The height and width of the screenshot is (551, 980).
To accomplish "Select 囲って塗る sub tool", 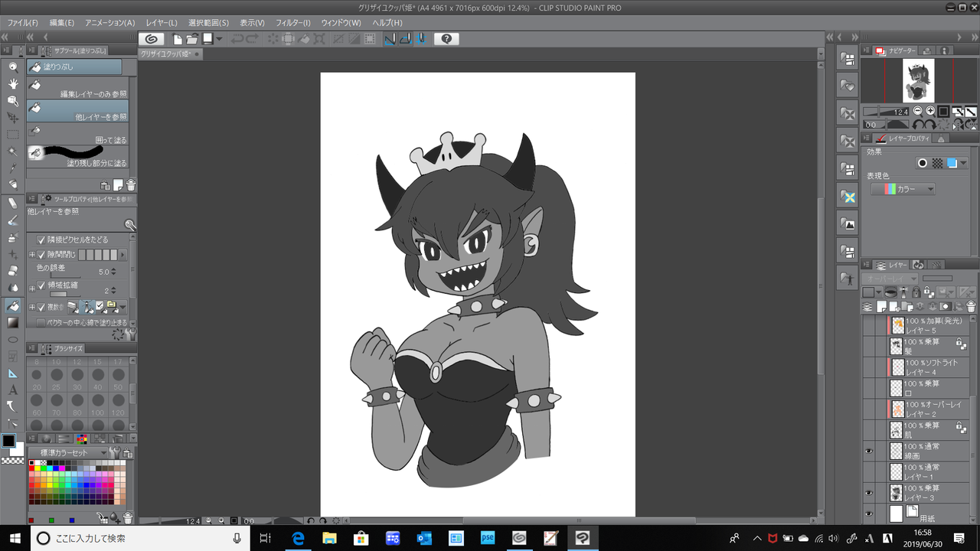I will 77,134.
